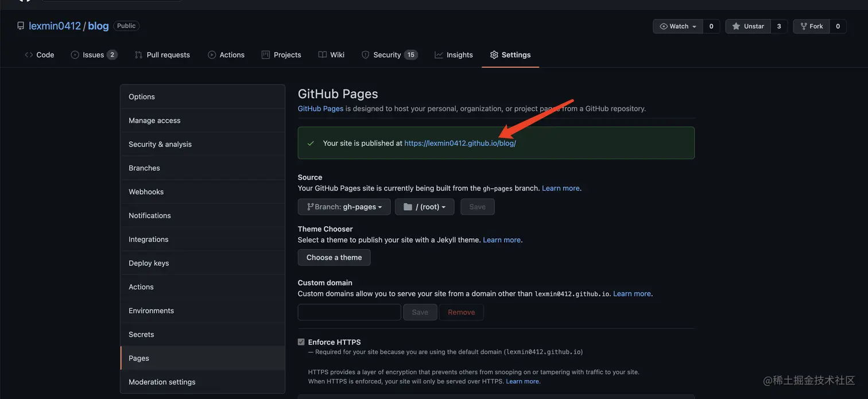The height and width of the screenshot is (399, 868).
Task: Click the Actions tab play icon
Action: pos(212,55)
